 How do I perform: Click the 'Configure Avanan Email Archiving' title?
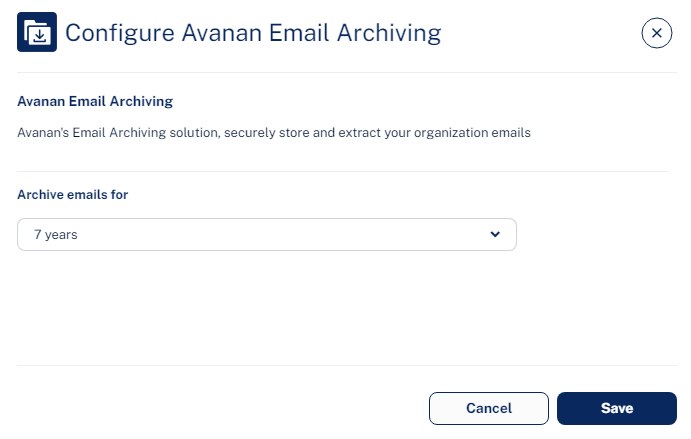tap(253, 33)
